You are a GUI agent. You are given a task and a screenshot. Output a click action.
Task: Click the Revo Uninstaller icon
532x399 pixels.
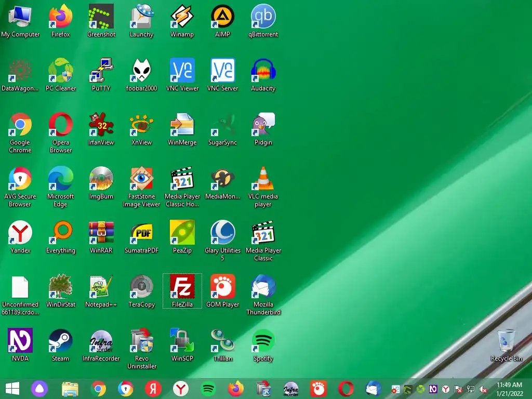pos(141,349)
